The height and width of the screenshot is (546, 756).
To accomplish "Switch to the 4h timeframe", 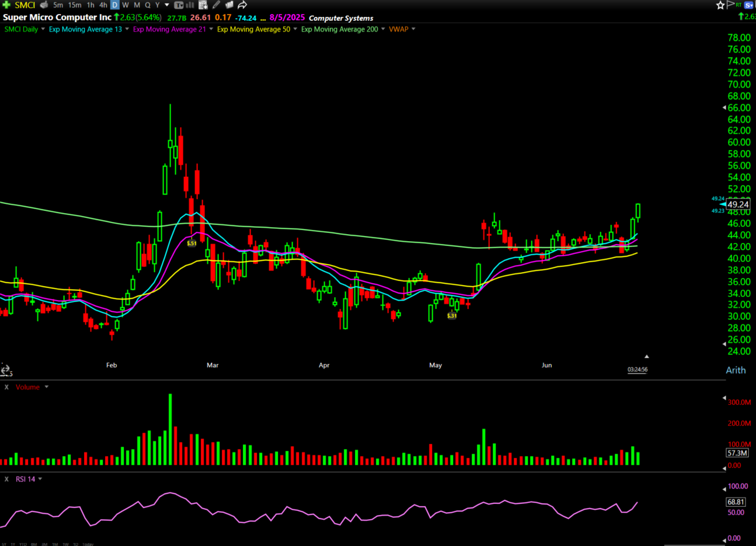I will pyautogui.click(x=103, y=5).
